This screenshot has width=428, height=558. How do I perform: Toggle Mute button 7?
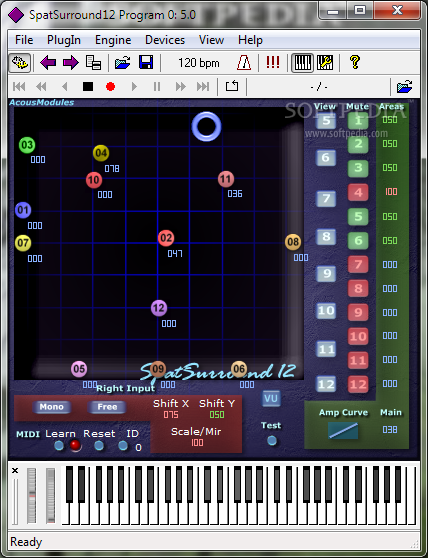[x=358, y=264]
